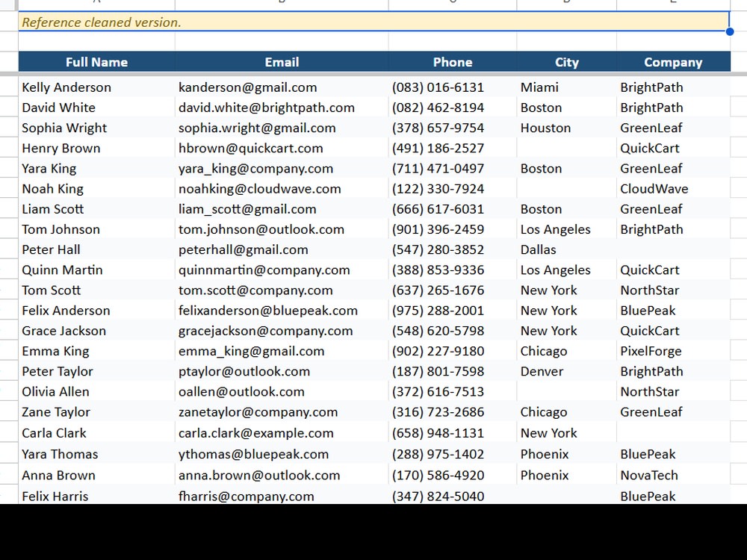Select the Sophia Wright name cell
Viewport: 747px width, 560px height.
96,128
